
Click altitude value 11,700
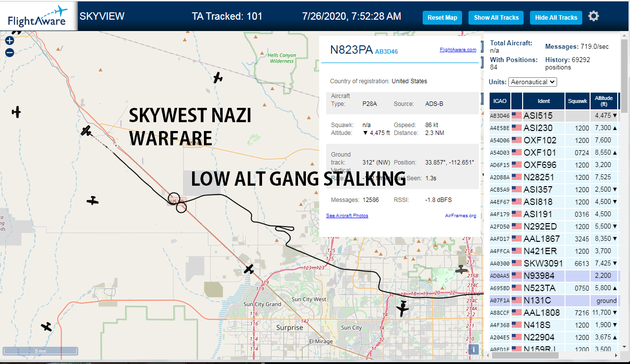point(601,313)
